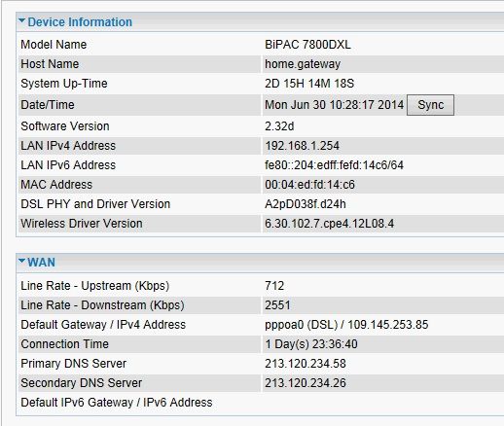Collapse the Device Information section arrow

tap(21, 20)
